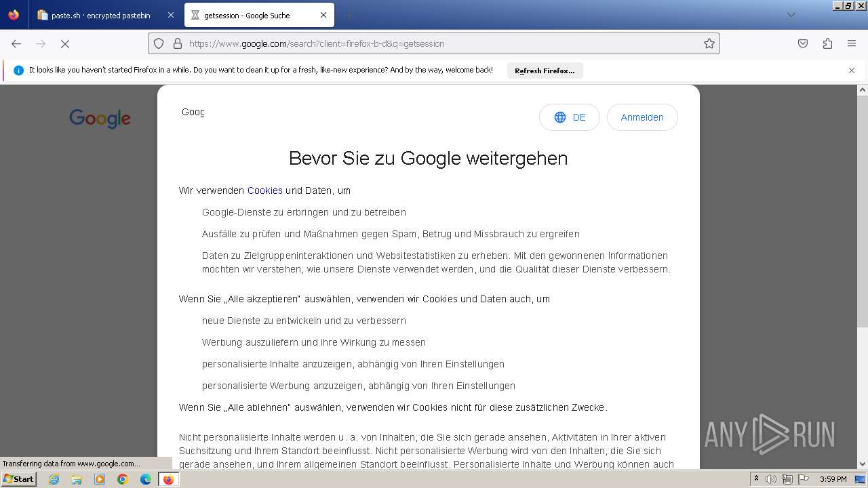Click the Google logo behind dialog
This screenshot has width=868, height=488.
[100, 119]
